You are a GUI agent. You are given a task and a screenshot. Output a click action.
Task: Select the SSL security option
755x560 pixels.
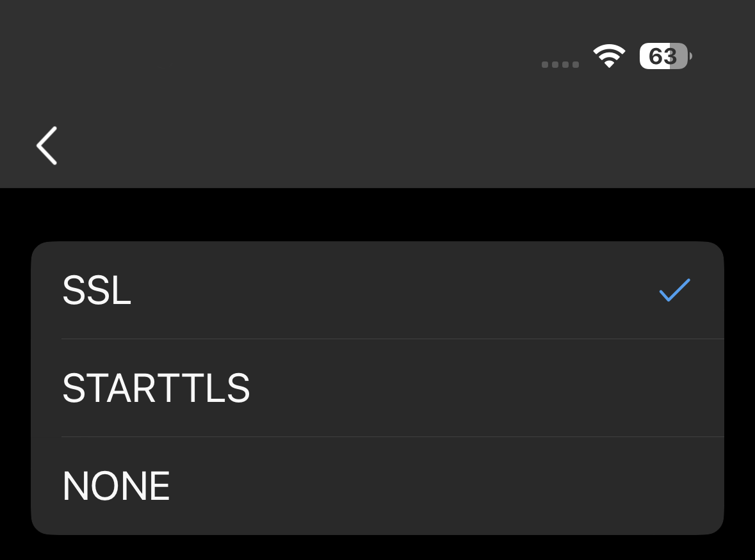click(x=378, y=290)
